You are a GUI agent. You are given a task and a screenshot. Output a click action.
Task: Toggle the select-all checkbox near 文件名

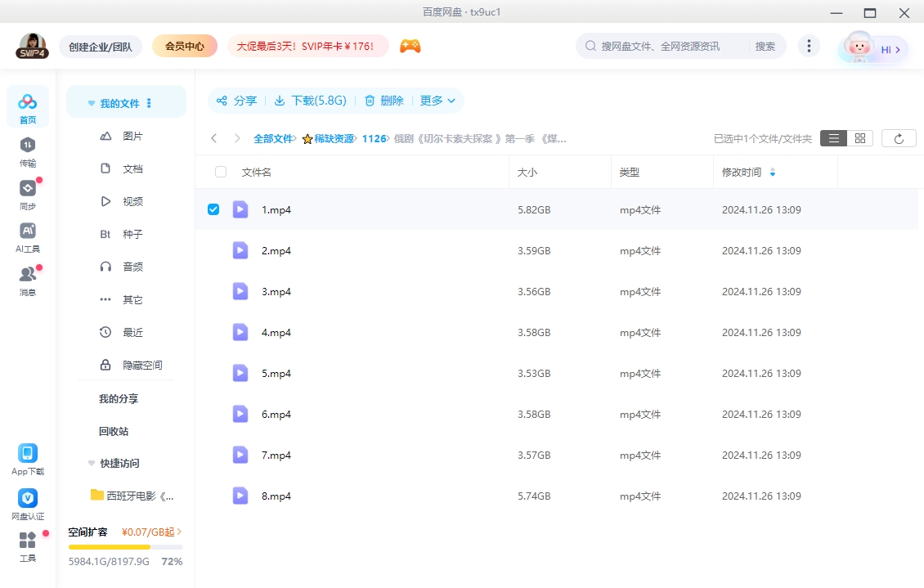[x=221, y=172]
